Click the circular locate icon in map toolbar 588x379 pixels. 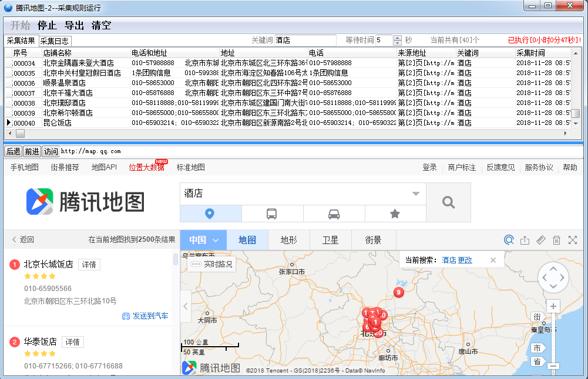[x=509, y=240]
